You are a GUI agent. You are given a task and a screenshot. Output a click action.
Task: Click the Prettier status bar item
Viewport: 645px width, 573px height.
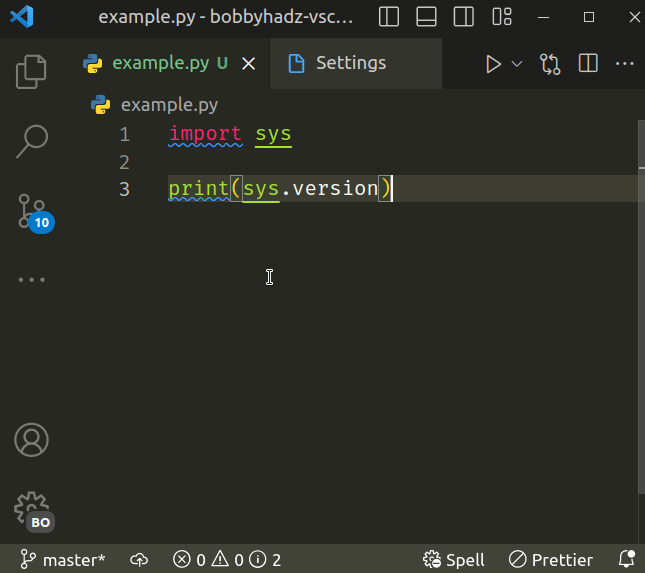551,560
